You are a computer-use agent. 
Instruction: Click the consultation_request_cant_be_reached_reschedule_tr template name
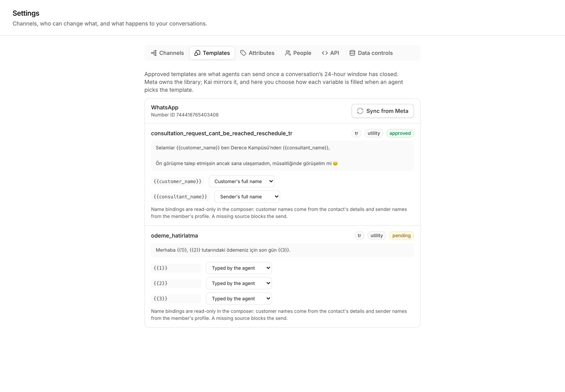[x=221, y=133]
